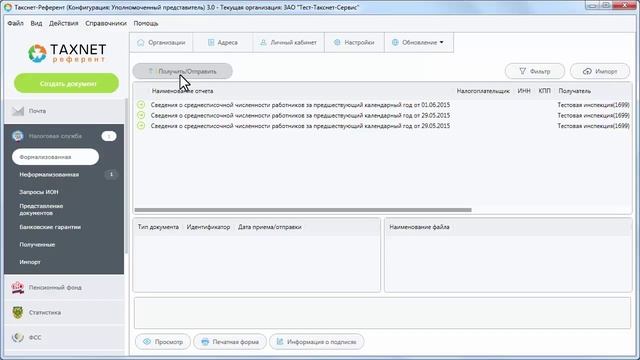This screenshot has width=640, height=360.
Task: Open the Полученные item
Action: [37, 244]
